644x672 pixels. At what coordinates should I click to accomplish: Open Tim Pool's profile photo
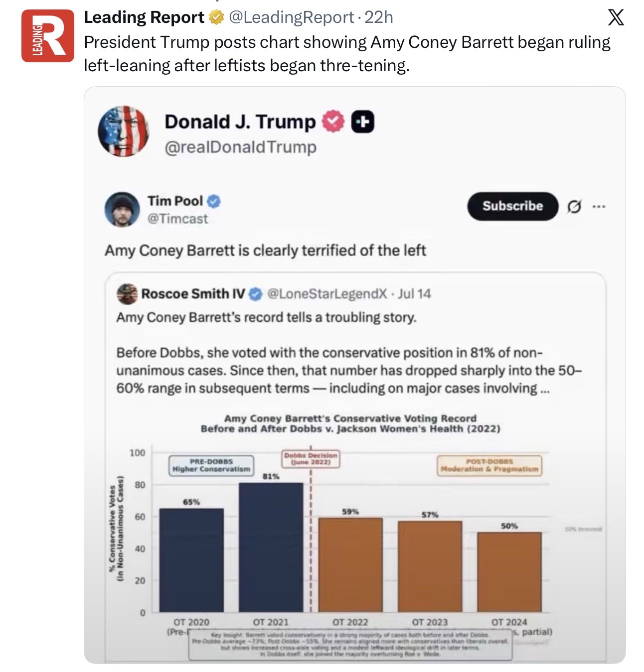(x=122, y=209)
